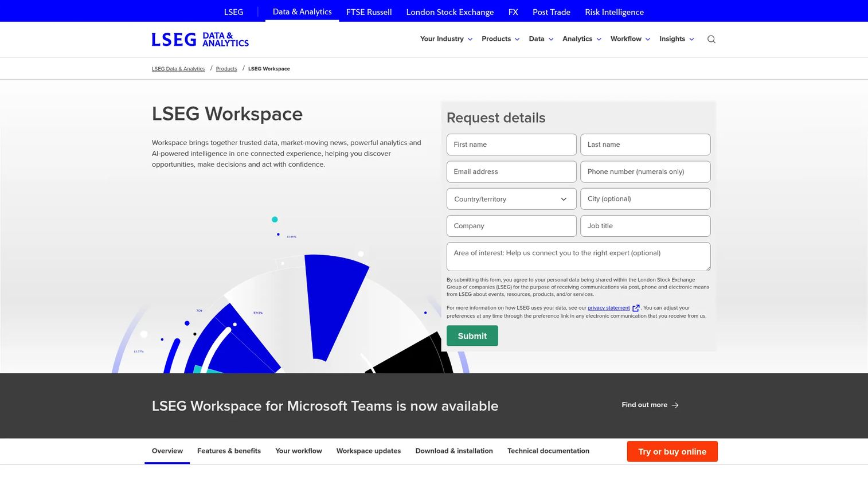Focus the Company input field

(511, 226)
